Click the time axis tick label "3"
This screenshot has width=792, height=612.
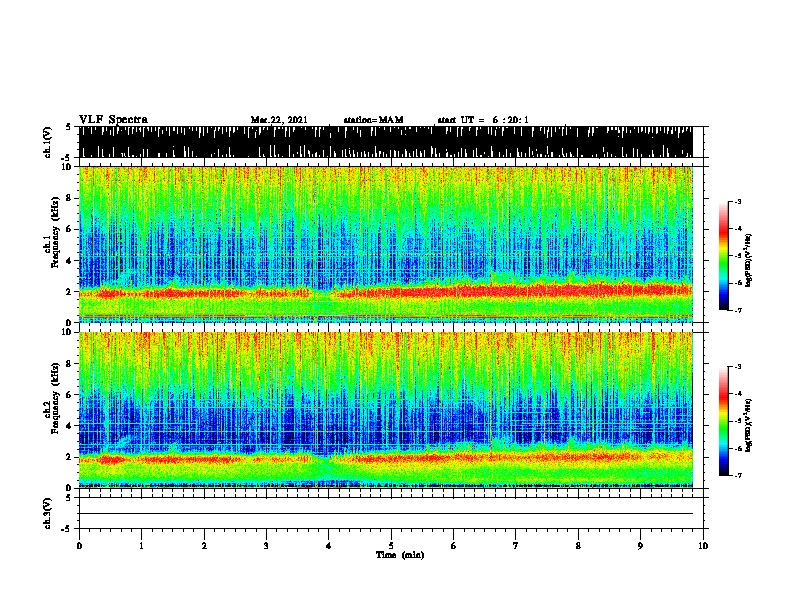(266, 546)
